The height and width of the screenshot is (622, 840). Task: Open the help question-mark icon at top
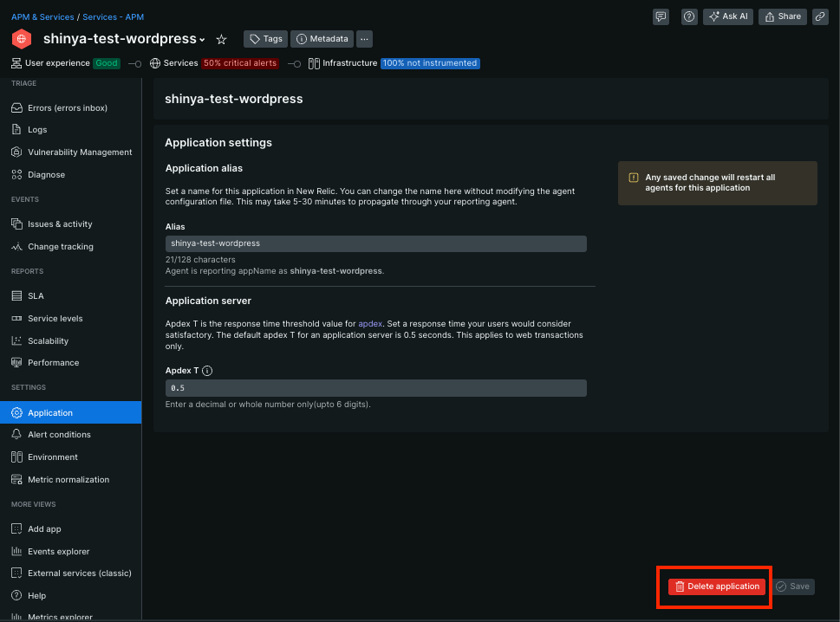[x=689, y=16]
